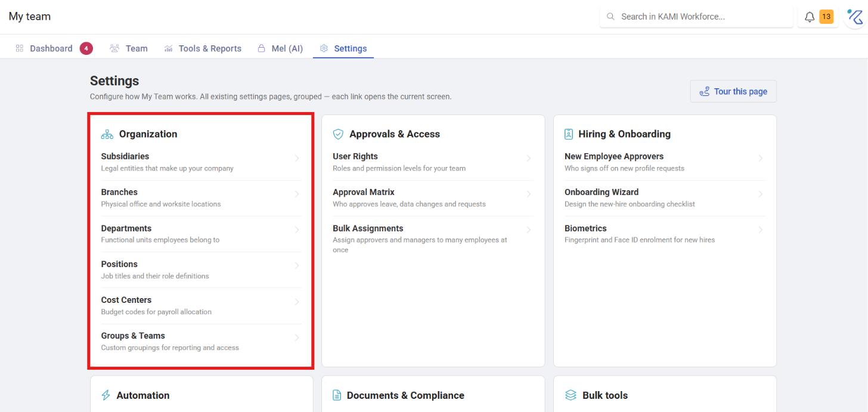Open the Cost Centers chevron arrow
868x412 pixels.
click(x=297, y=302)
